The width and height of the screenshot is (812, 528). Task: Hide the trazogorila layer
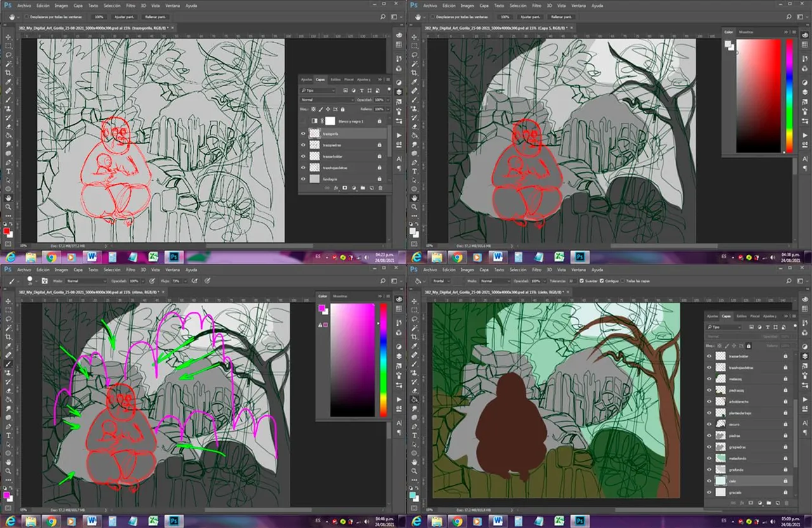pyautogui.click(x=303, y=134)
